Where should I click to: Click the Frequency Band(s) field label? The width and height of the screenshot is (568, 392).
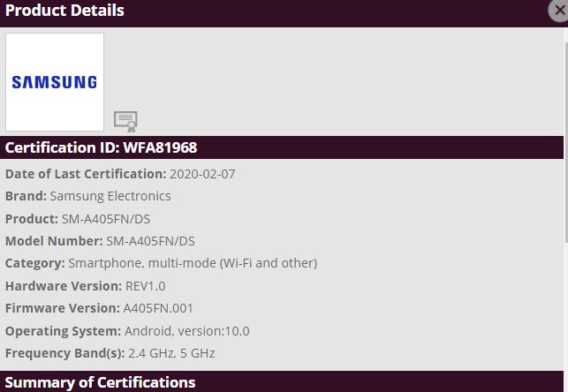click(65, 353)
